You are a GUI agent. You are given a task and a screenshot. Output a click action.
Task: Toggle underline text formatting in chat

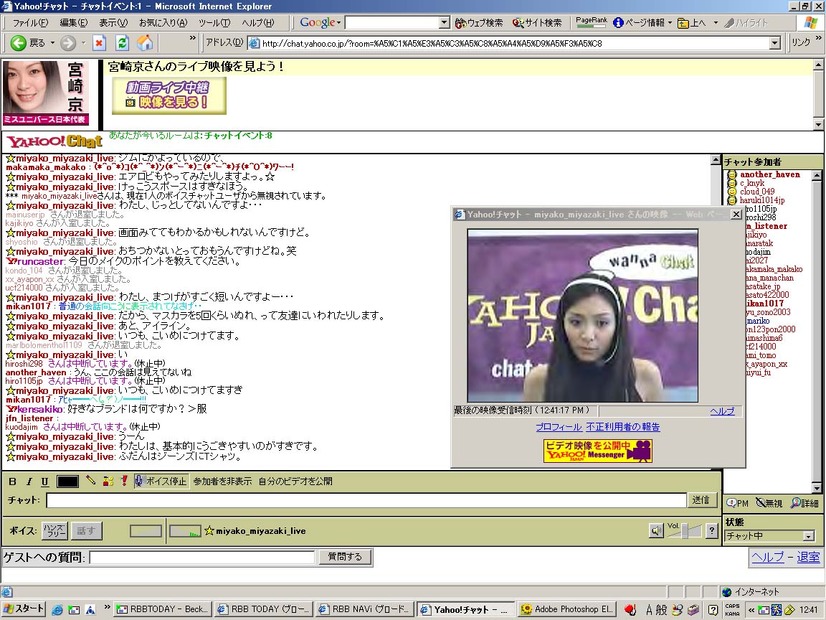click(45, 481)
